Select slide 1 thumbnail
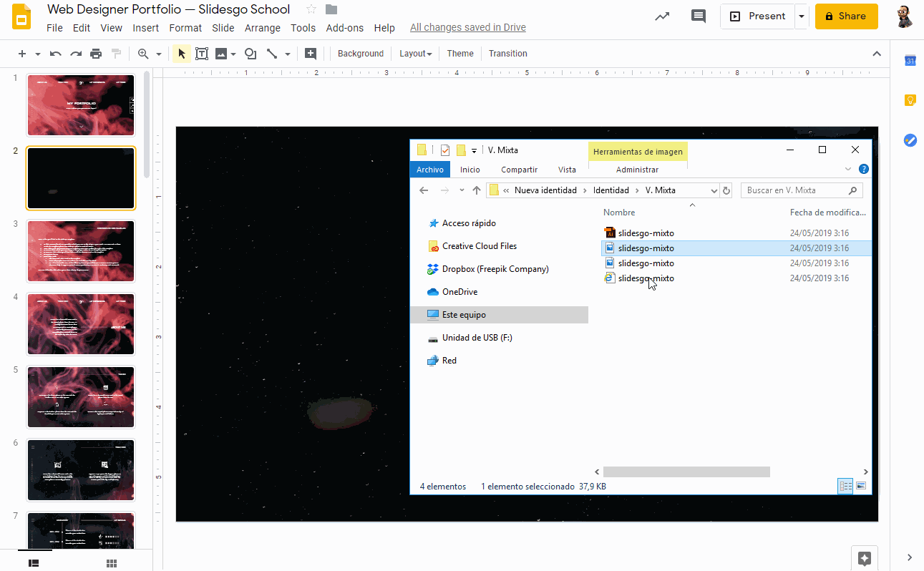This screenshot has height=571, width=924. [x=81, y=105]
